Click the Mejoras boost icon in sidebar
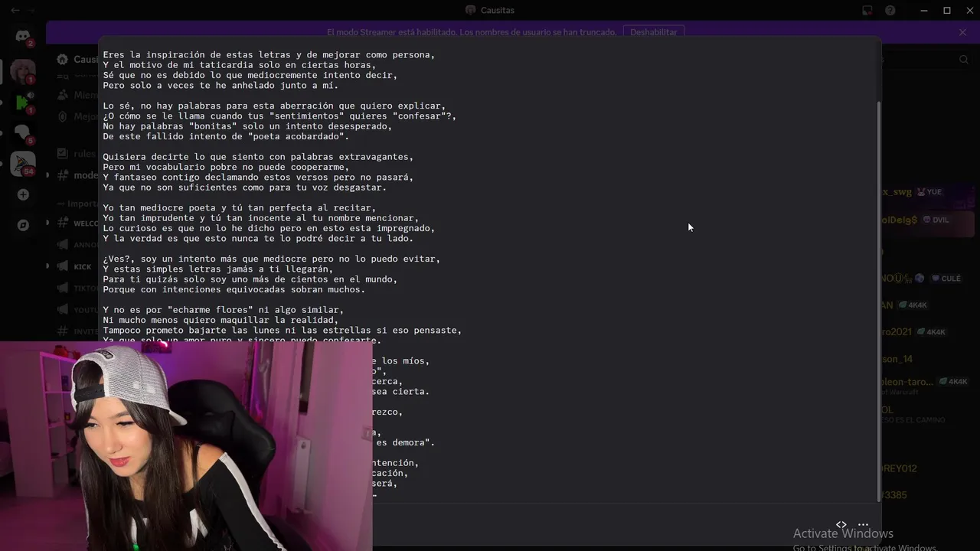This screenshot has width=980, height=551. pyautogui.click(x=63, y=117)
